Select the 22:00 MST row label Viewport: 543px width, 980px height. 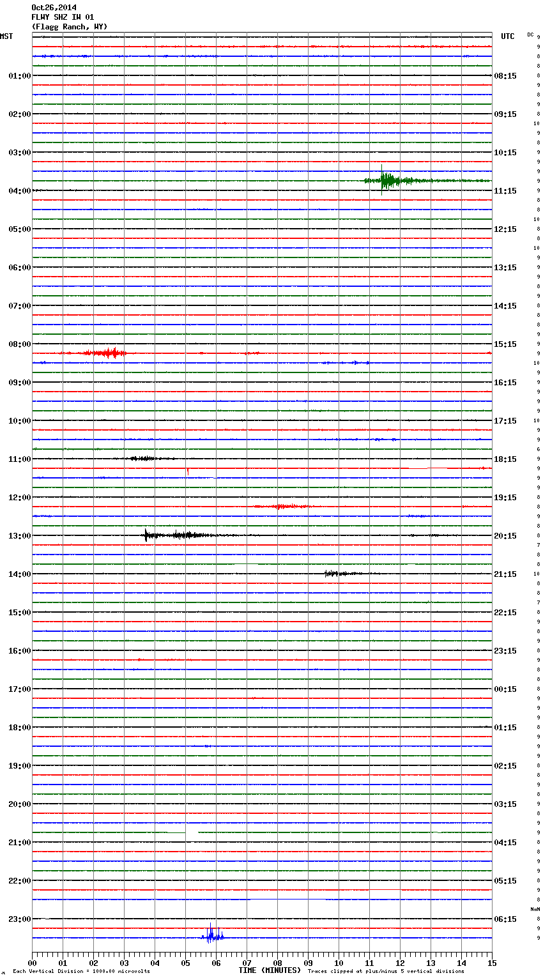pyautogui.click(x=20, y=881)
